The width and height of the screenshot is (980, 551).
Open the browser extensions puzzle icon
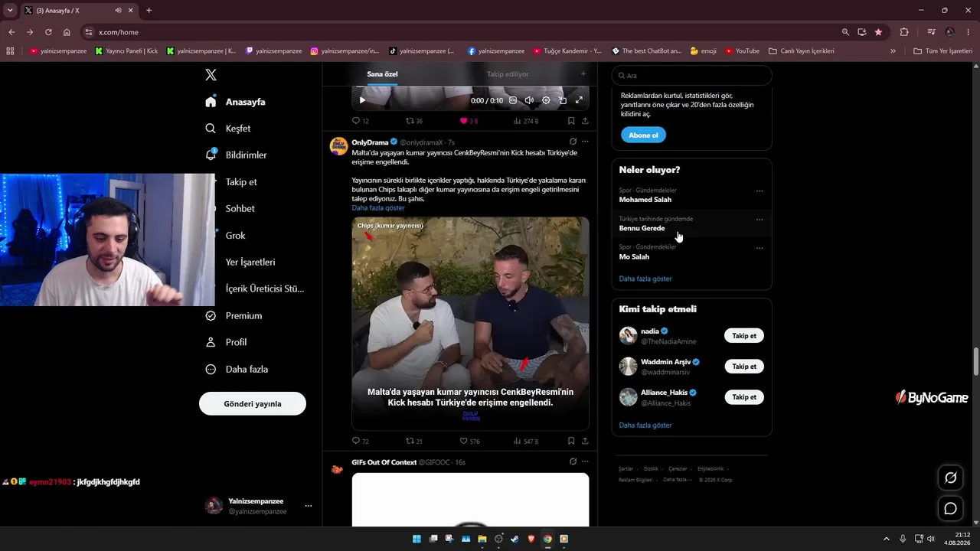(904, 32)
